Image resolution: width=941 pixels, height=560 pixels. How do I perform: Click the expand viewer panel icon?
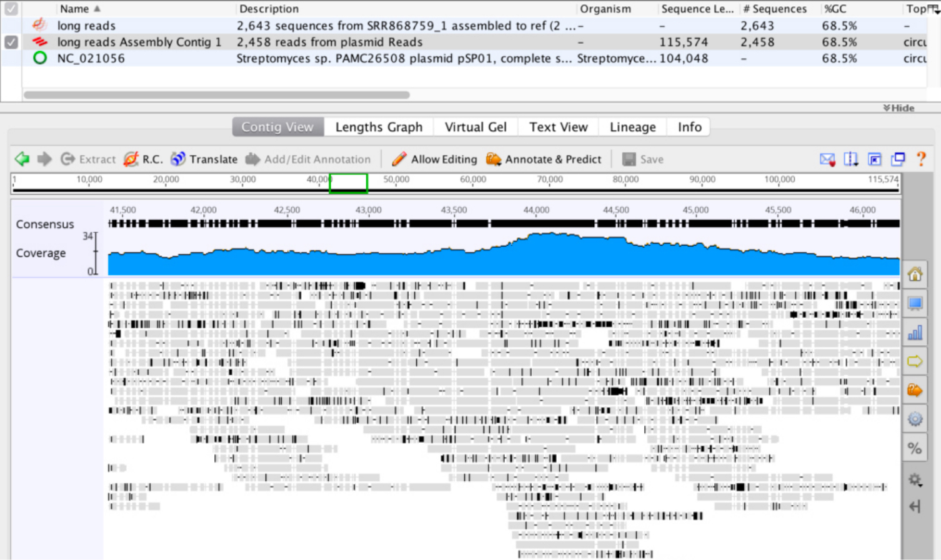[875, 159]
